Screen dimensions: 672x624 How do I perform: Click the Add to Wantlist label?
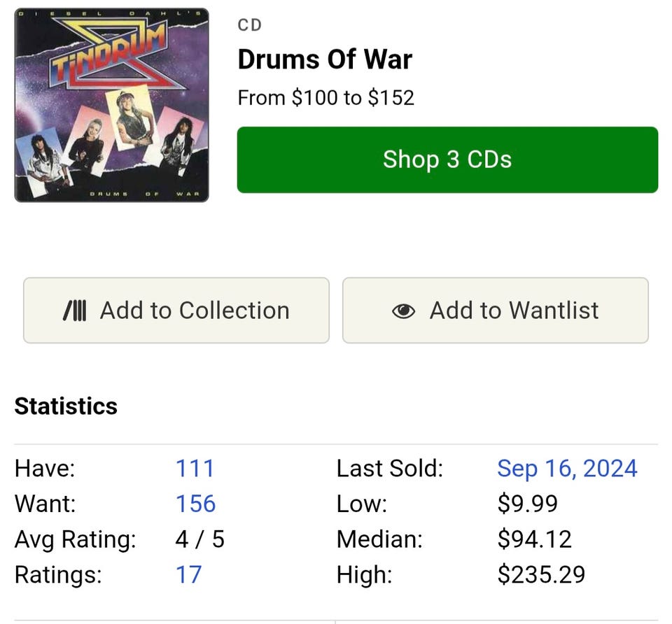(x=514, y=311)
